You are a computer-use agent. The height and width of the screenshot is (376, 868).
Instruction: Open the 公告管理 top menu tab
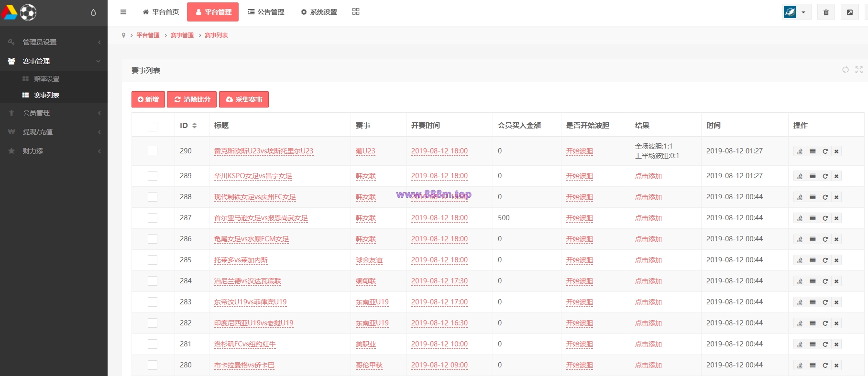click(x=266, y=12)
